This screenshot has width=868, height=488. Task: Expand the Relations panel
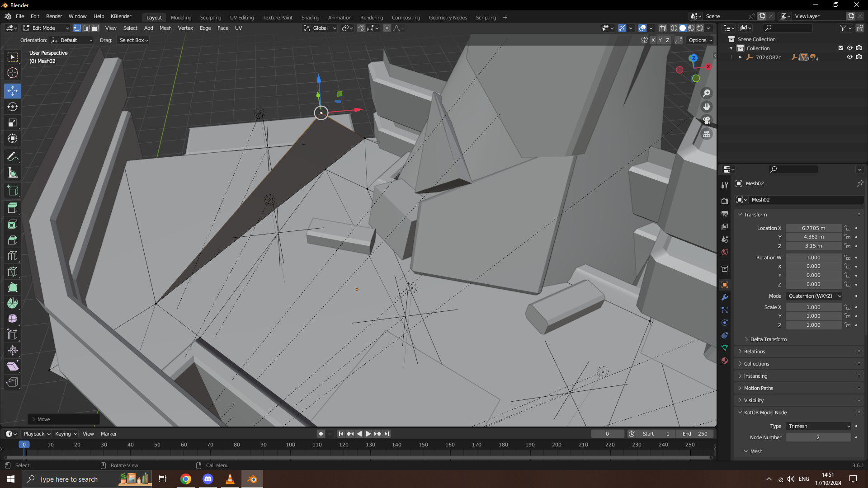754,352
